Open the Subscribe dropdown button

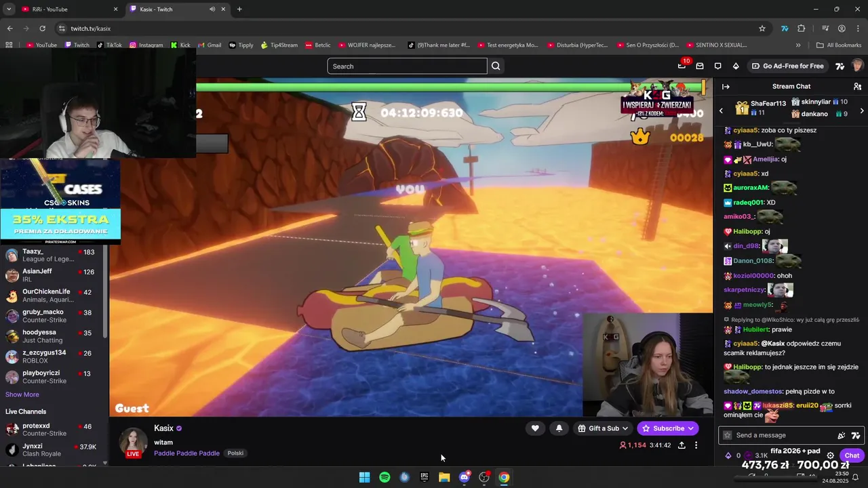point(667,428)
